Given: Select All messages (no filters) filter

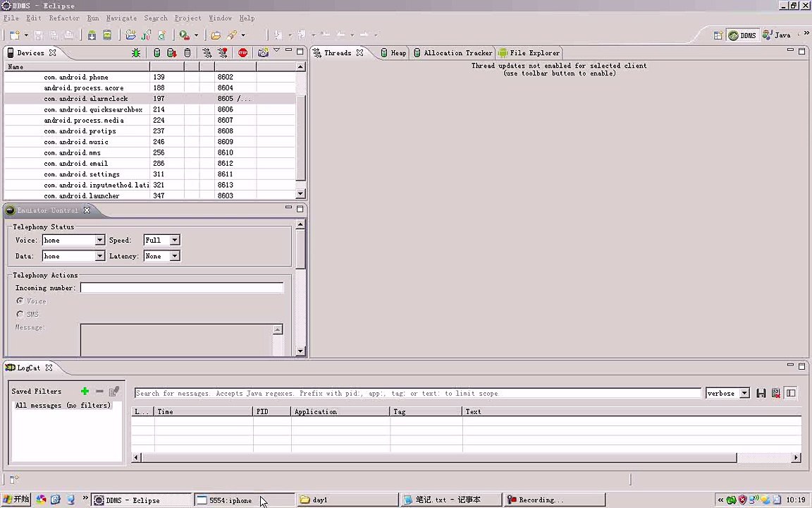Looking at the screenshot, I should point(63,406).
